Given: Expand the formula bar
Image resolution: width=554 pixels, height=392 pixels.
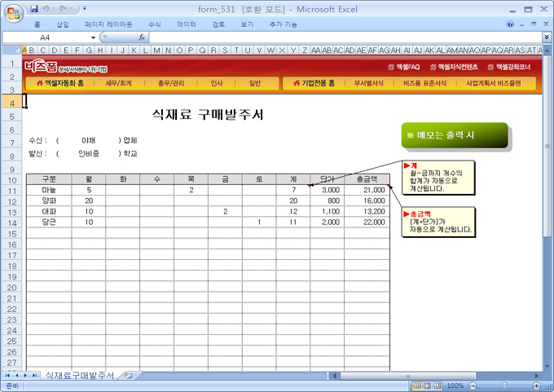Looking at the screenshot, I should pos(546,37).
